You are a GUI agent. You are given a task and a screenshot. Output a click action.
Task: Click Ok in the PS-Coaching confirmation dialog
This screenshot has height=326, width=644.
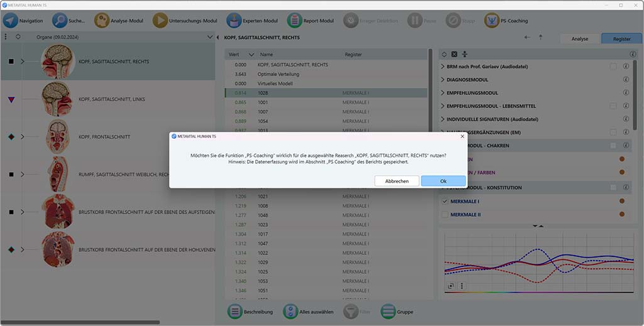[443, 181]
